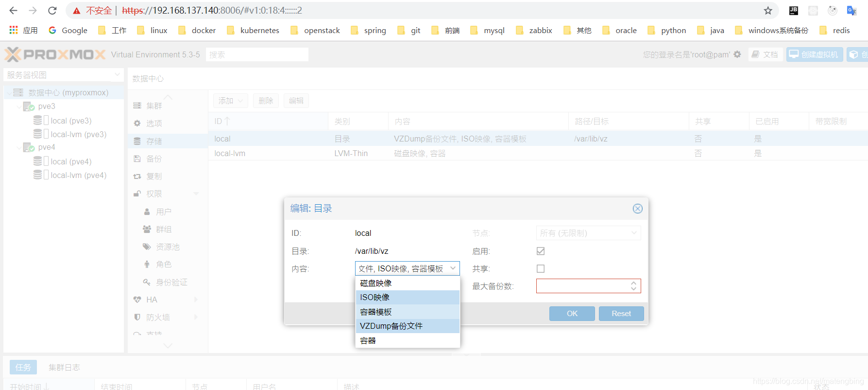The height and width of the screenshot is (390, 868).
Task: Bookmark page with star icon
Action: (x=768, y=10)
